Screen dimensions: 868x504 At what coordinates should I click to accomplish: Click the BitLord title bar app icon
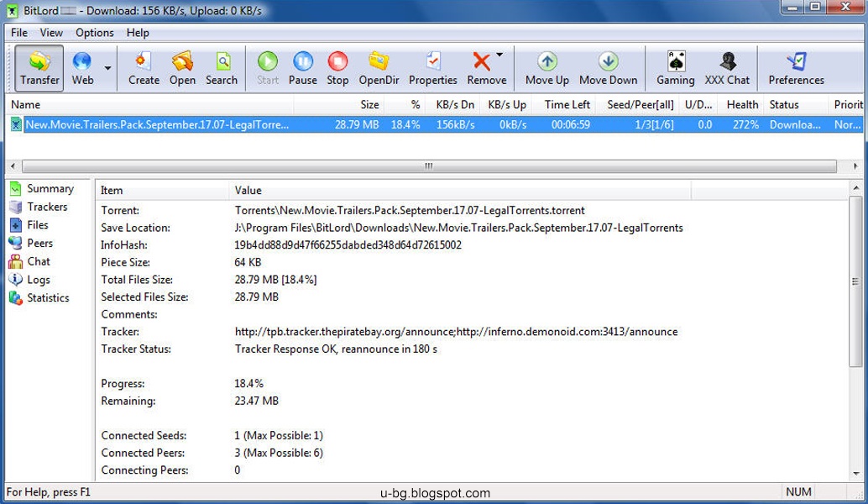coord(13,11)
